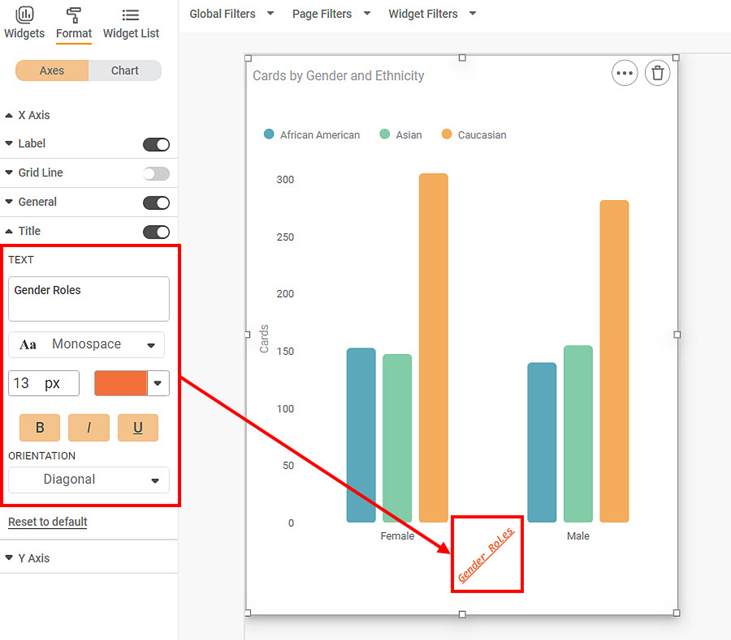731x640 pixels.
Task: Click the orange title color swatch
Action: pos(120,383)
